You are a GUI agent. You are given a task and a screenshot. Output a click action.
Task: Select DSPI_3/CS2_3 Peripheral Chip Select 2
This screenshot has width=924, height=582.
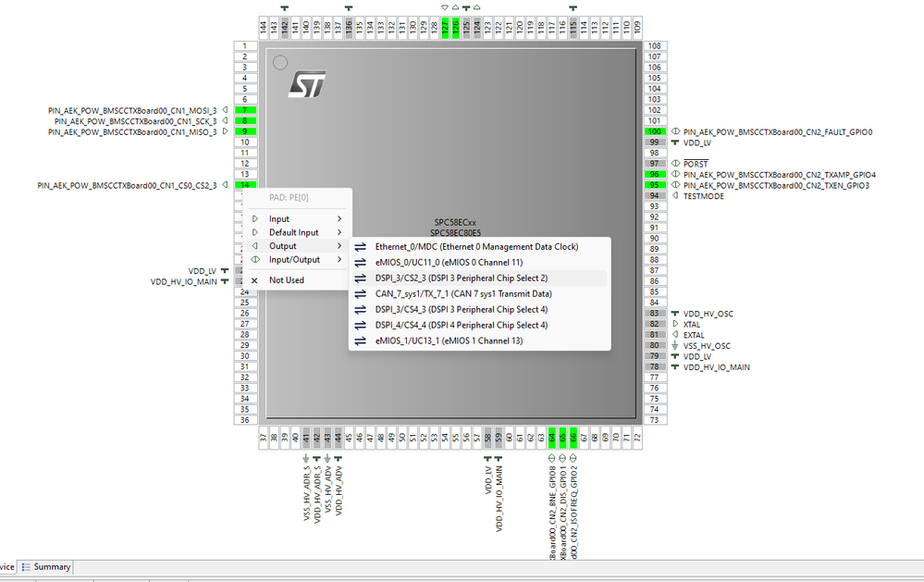coord(480,278)
